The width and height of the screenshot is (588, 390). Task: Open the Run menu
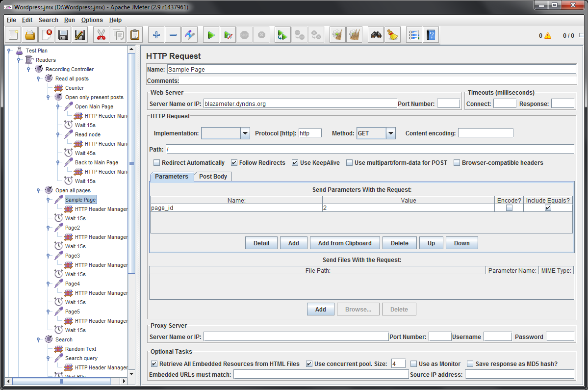pyautogui.click(x=69, y=20)
